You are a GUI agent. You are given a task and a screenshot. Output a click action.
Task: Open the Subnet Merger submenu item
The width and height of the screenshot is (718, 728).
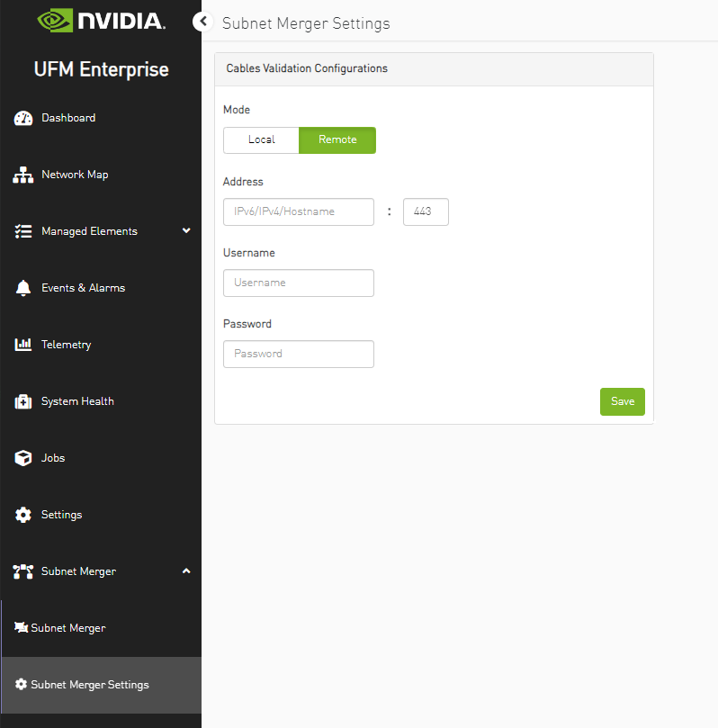(67, 628)
